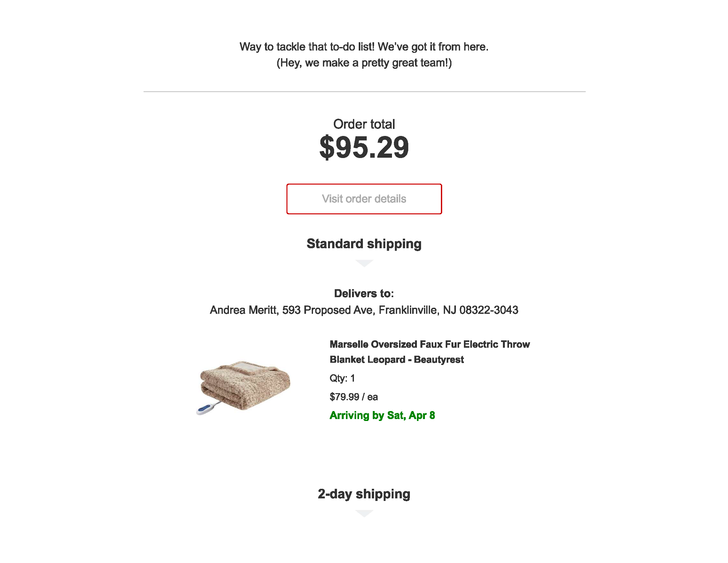Select the Standard shipping heading
Image resolution: width=728 pixels, height=563 pixels.
click(364, 244)
